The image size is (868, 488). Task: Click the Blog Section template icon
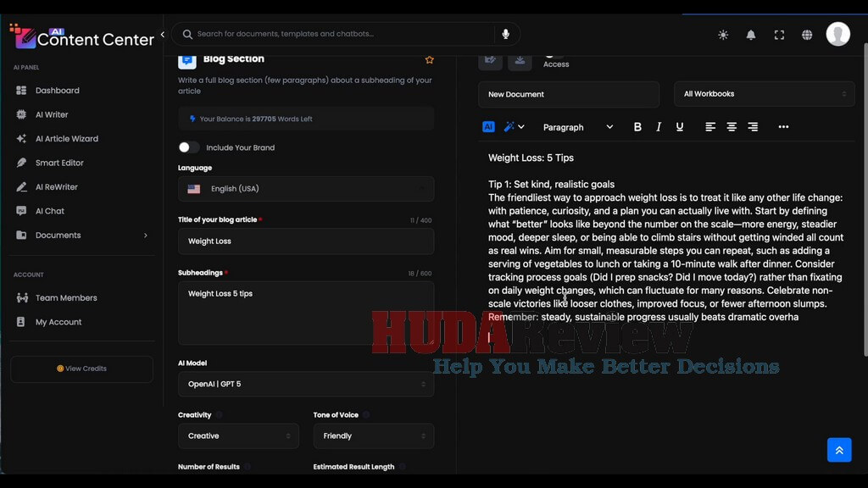pos(187,60)
